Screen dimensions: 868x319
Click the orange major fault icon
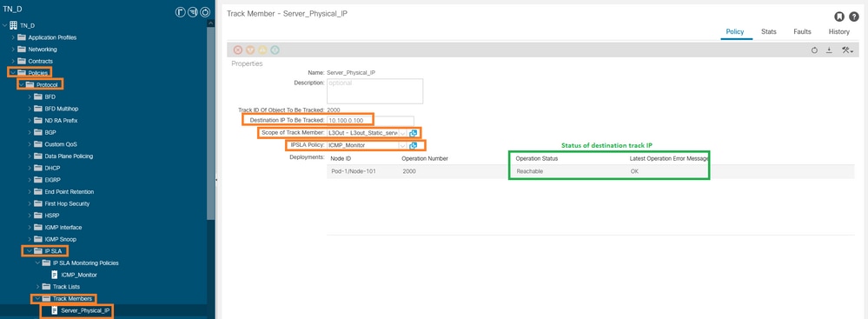click(250, 50)
